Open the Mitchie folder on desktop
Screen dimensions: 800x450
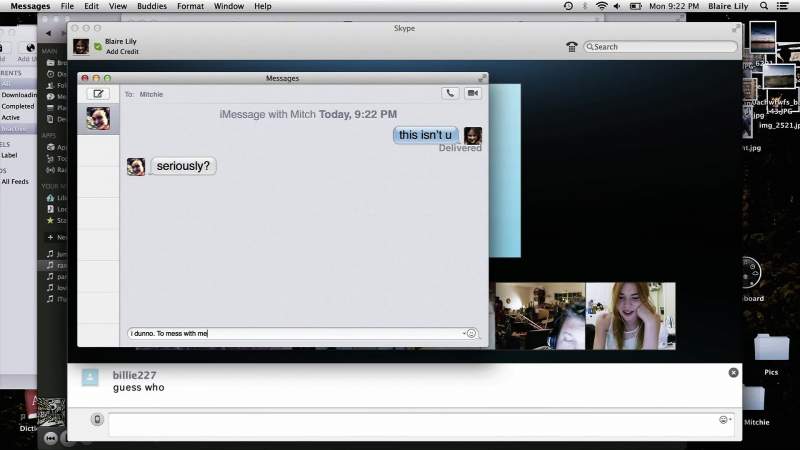coord(757,406)
